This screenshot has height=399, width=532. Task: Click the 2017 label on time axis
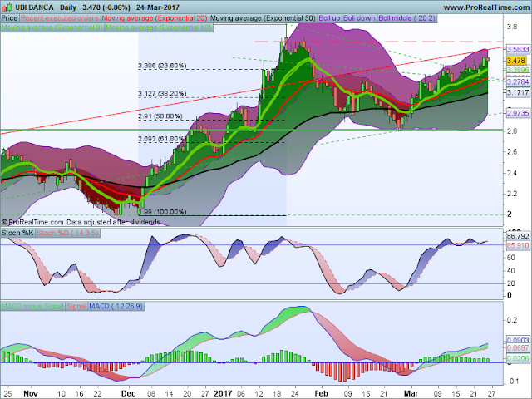(x=223, y=393)
